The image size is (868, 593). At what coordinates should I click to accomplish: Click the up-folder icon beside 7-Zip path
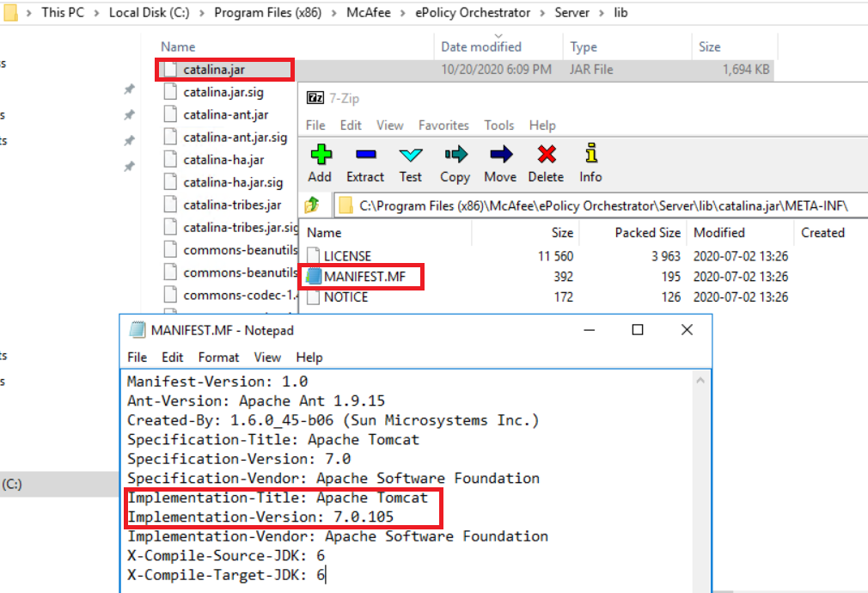(x=315, y=205)
